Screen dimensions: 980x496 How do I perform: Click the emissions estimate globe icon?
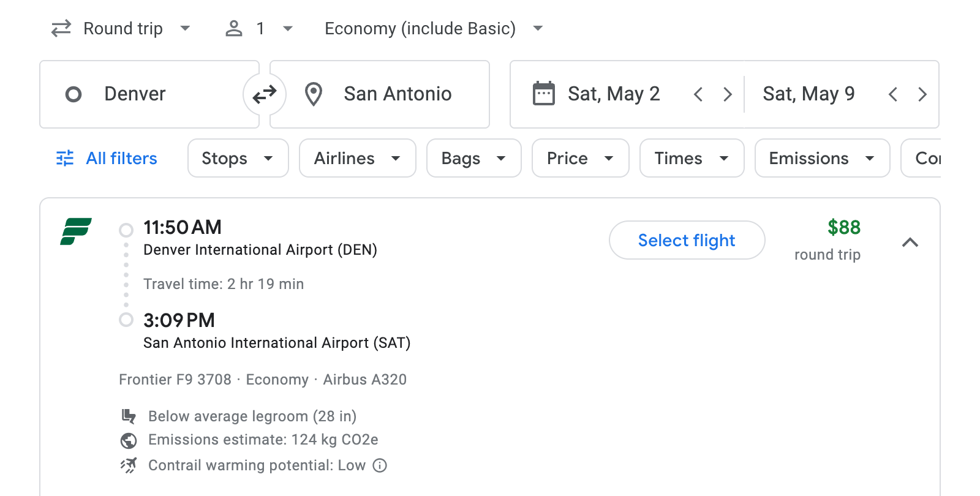(129, 440)
